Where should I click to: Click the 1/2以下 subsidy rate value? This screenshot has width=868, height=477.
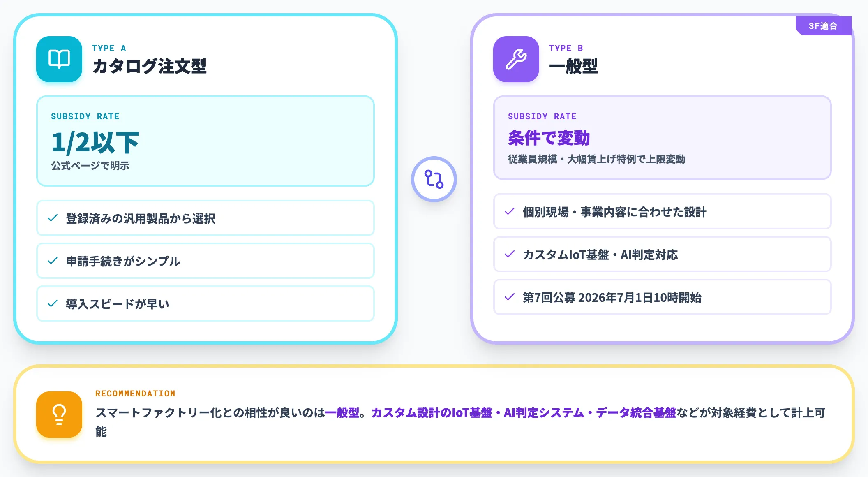point(95,143)
